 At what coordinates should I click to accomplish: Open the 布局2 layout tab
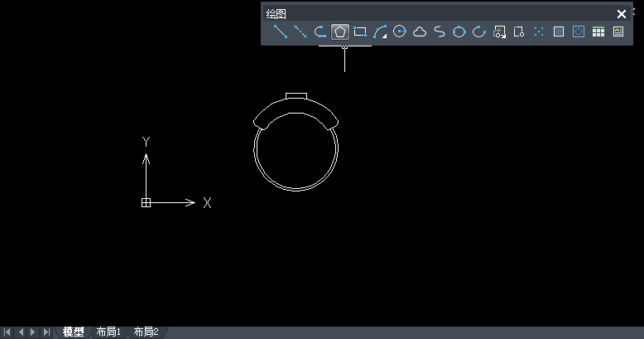(x=146, y=332)
